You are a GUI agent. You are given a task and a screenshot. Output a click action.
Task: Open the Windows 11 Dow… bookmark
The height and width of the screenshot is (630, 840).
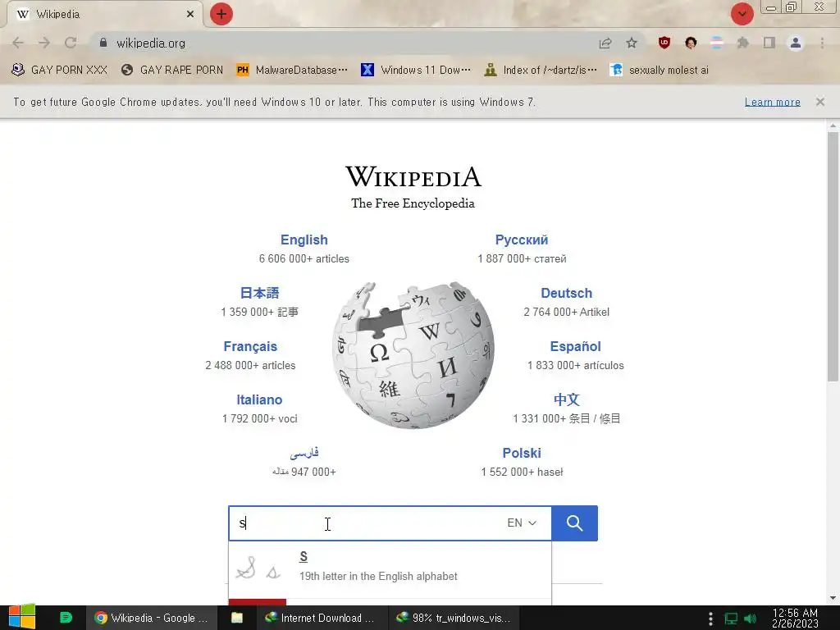tap(416, 70)
